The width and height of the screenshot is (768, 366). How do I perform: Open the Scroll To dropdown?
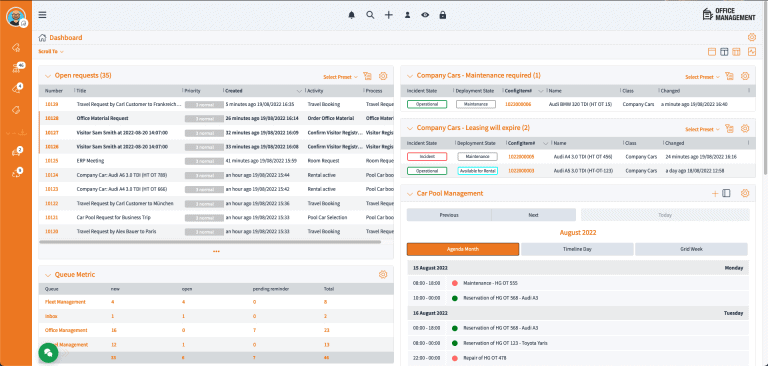coord(51,51)
